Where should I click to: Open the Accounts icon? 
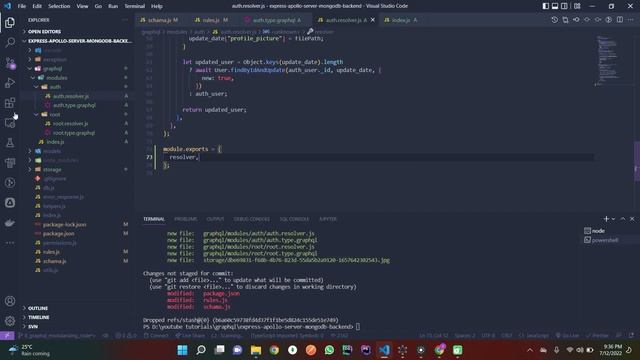(x=10, y=301)
